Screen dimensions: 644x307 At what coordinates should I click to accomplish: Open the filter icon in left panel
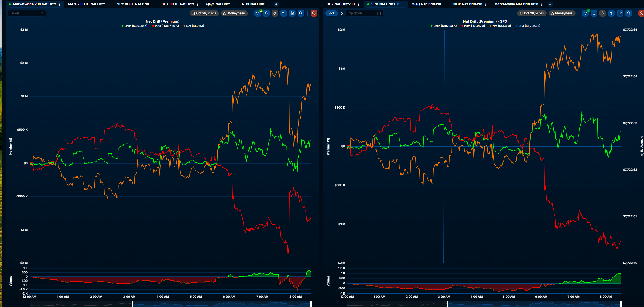tap(258, 13)
